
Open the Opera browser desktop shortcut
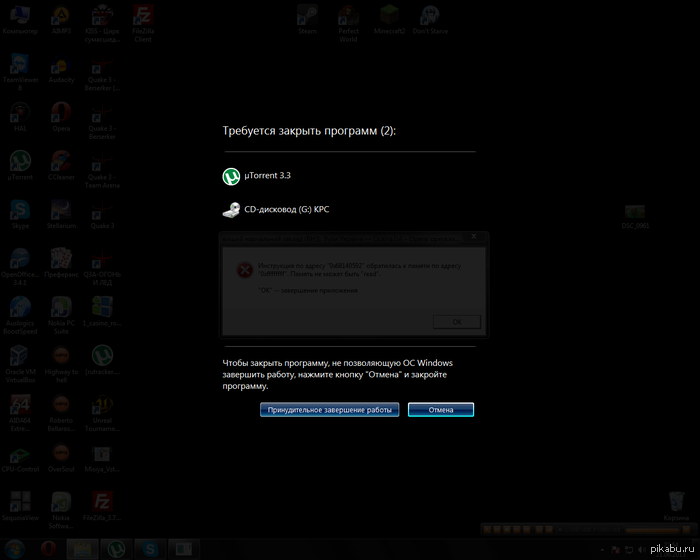pos(61,113)
